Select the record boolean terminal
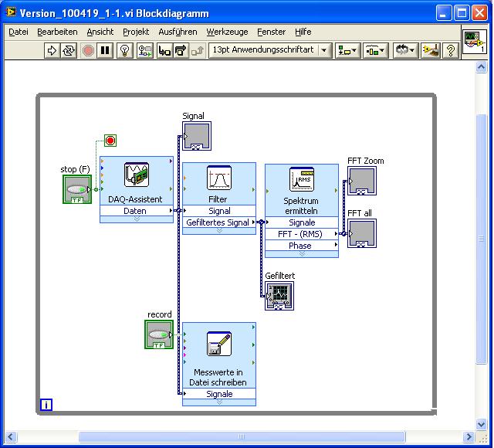The image size is (494, 448). tap(159, 334)
